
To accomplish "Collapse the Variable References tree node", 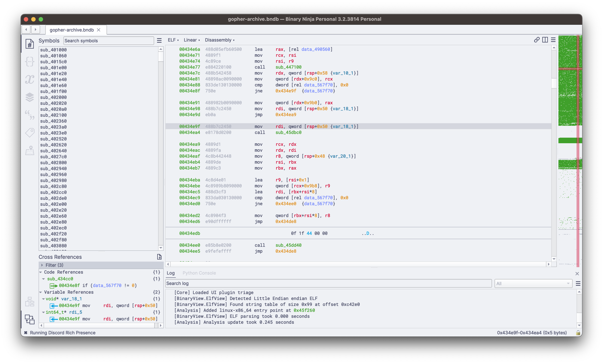I will pyautogui.click(x=41, y=292).
